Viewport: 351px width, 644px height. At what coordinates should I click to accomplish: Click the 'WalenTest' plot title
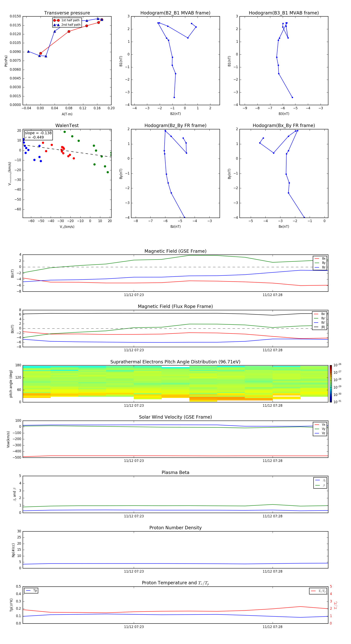point(67,125)
